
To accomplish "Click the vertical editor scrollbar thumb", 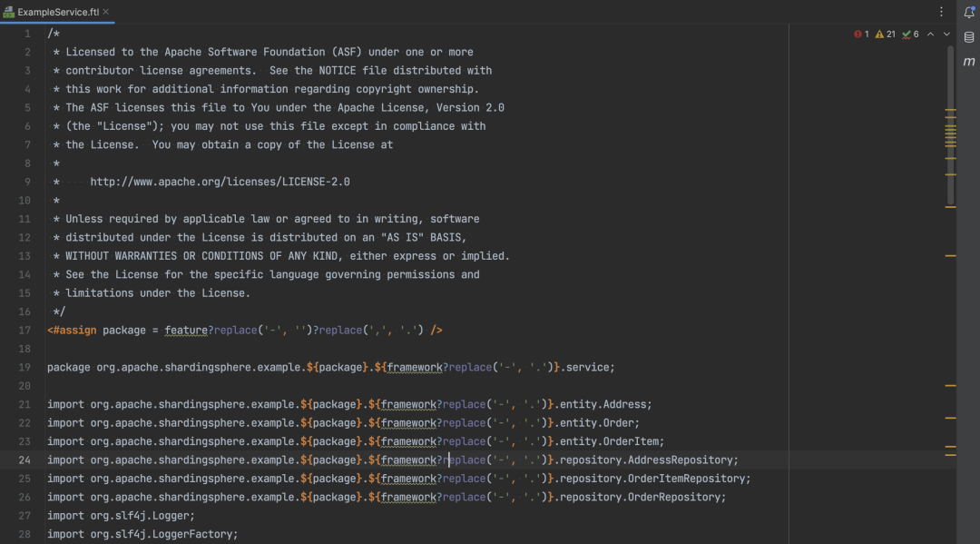I will coord(950,125).
